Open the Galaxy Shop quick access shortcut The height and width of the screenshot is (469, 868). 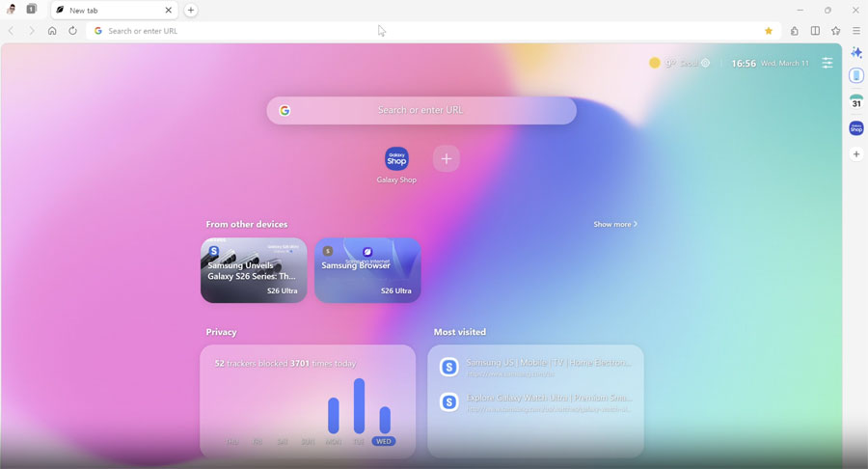(x=396, y=165)
